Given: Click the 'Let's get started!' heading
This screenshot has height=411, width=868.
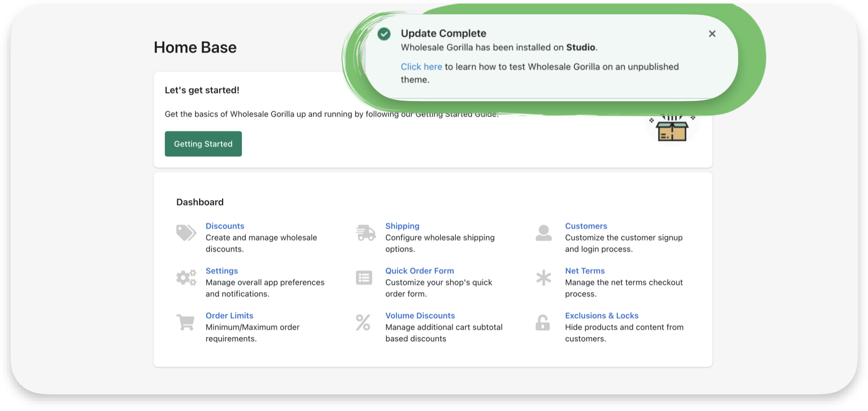Looking at the screenshot, I should pos(202,90).
